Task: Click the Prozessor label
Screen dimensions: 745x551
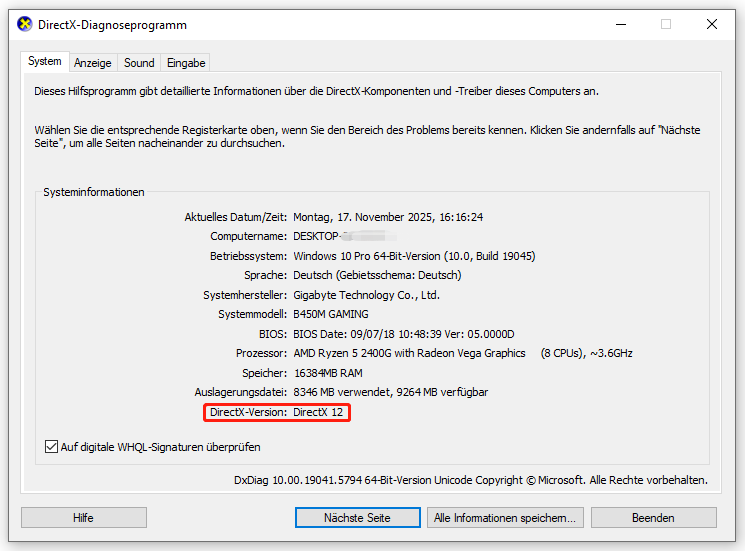Action: tap(261, 353)
